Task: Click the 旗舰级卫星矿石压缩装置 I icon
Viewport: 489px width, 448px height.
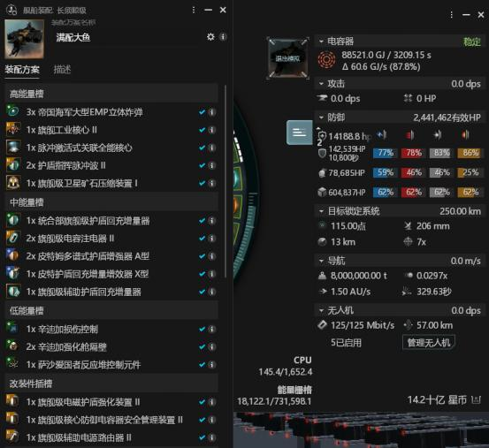Action: 13,183
